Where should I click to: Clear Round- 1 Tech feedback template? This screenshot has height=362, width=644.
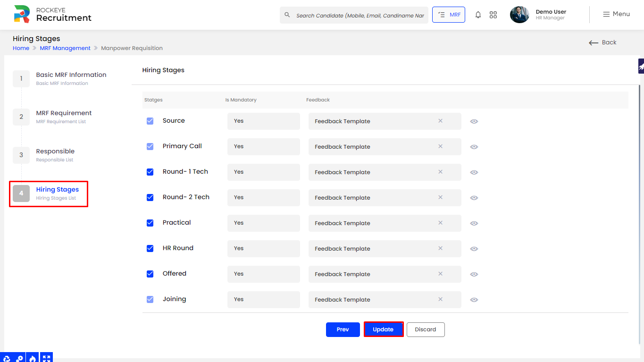point(440,172)
